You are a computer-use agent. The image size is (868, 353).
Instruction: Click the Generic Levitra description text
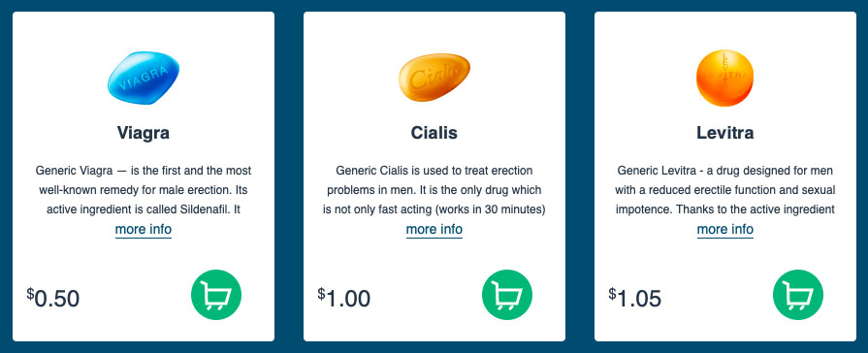pos(725,190)
